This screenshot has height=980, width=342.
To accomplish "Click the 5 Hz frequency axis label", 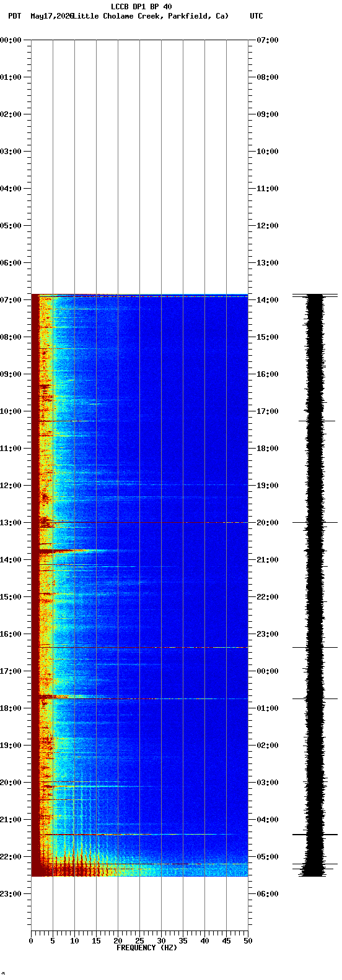I will pos(53,941).
